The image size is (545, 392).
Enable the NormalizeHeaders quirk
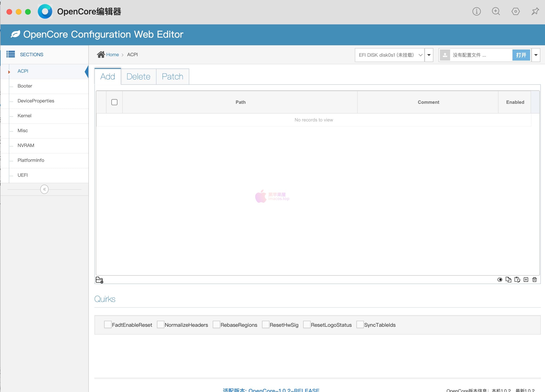160,324
